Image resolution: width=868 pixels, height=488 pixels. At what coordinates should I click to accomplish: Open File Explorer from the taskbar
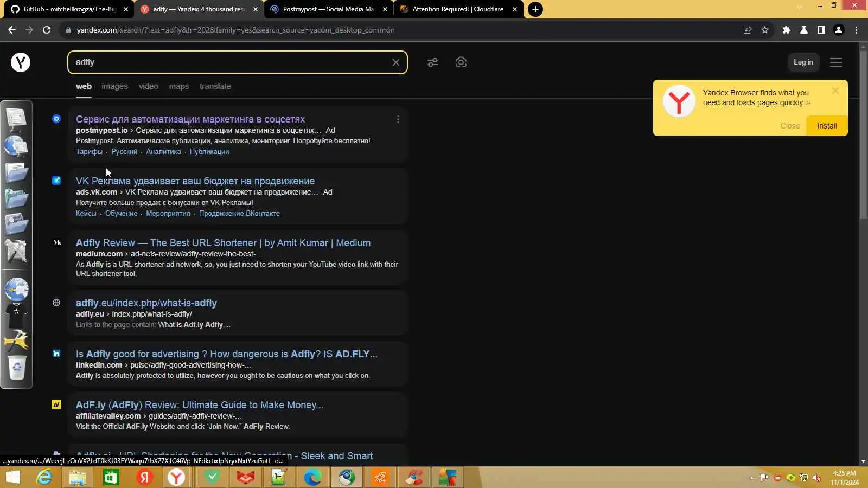(x=78, y=477)
